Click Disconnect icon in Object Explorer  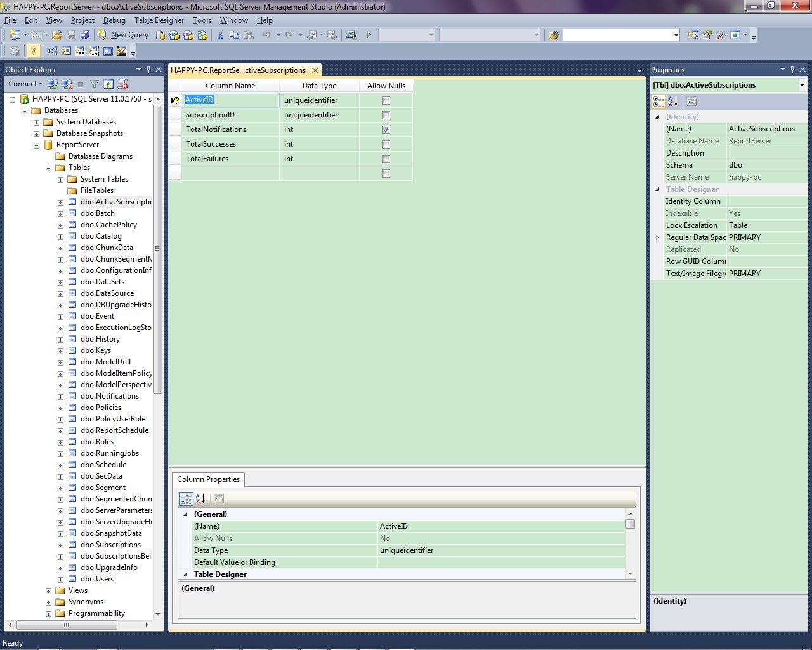pyautogui.click(x=67, y=84)
